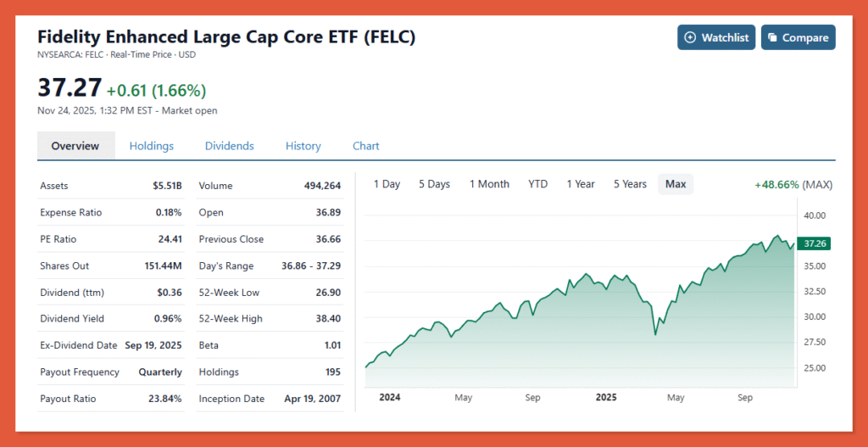Screen dimensions: 868x447
Task: Click the 37.26 current price chart label
Action: tap(815, 243)
